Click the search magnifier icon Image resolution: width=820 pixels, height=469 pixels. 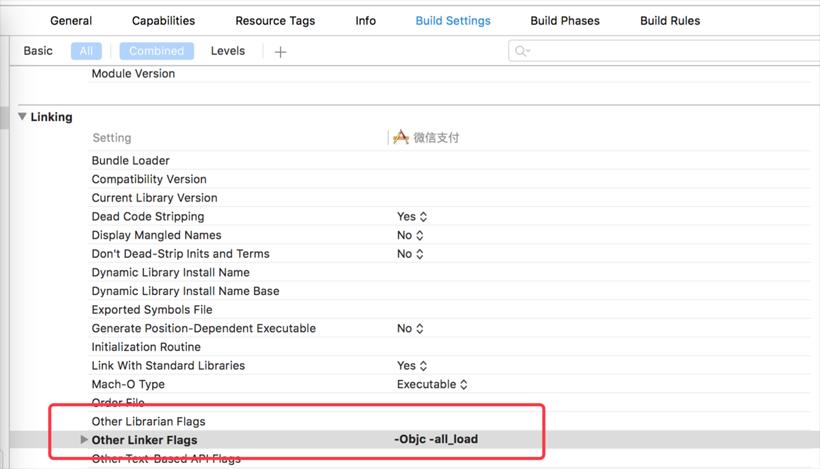click(521, 51)
